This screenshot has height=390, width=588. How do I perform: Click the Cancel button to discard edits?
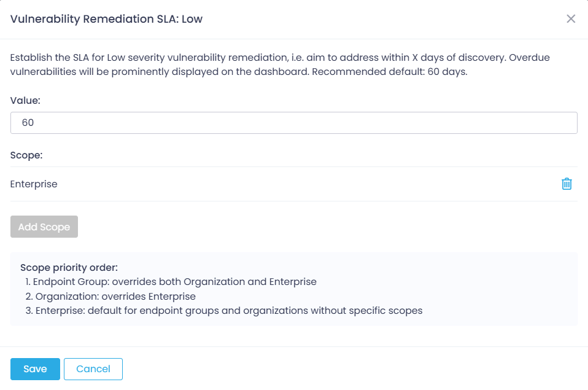[x=93, y=369]
